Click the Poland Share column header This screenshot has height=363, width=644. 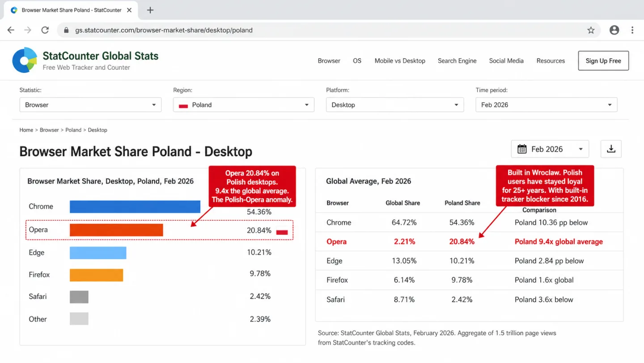pos(462,203)
